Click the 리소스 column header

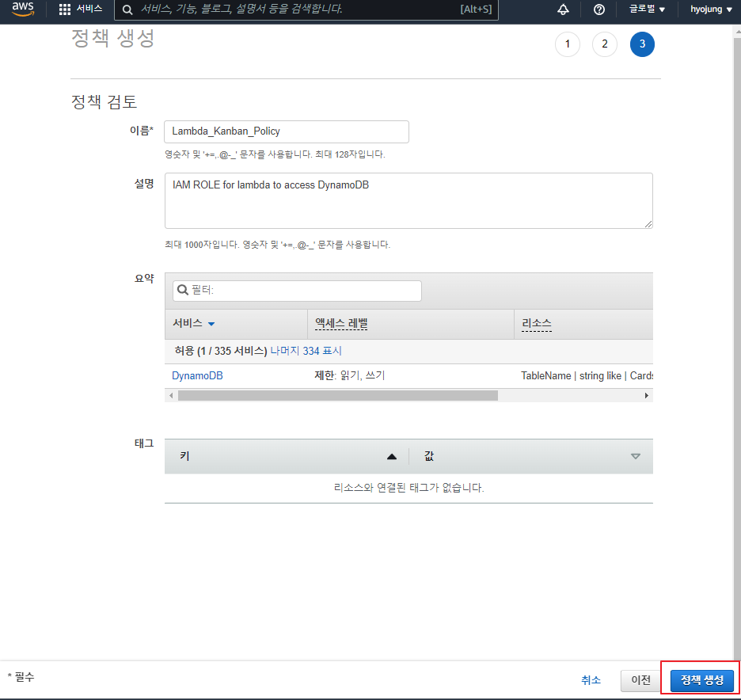point(537,323)
